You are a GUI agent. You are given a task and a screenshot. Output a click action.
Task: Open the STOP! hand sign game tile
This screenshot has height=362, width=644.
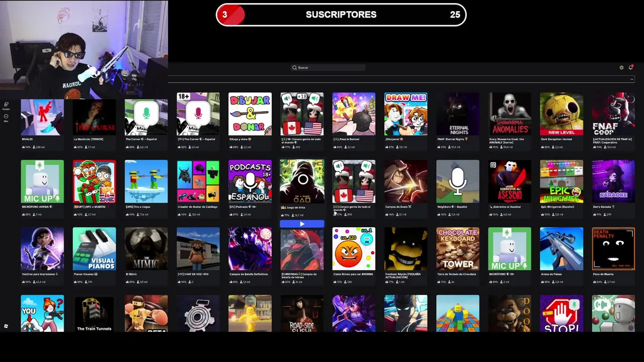(561, 314)
